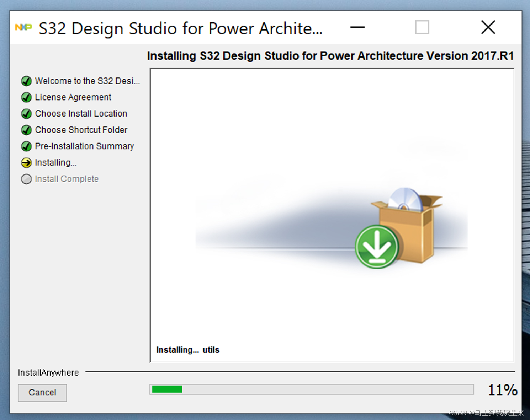
Task: Select 'Choose Install Location' step text
Action: tap(81, 114)
